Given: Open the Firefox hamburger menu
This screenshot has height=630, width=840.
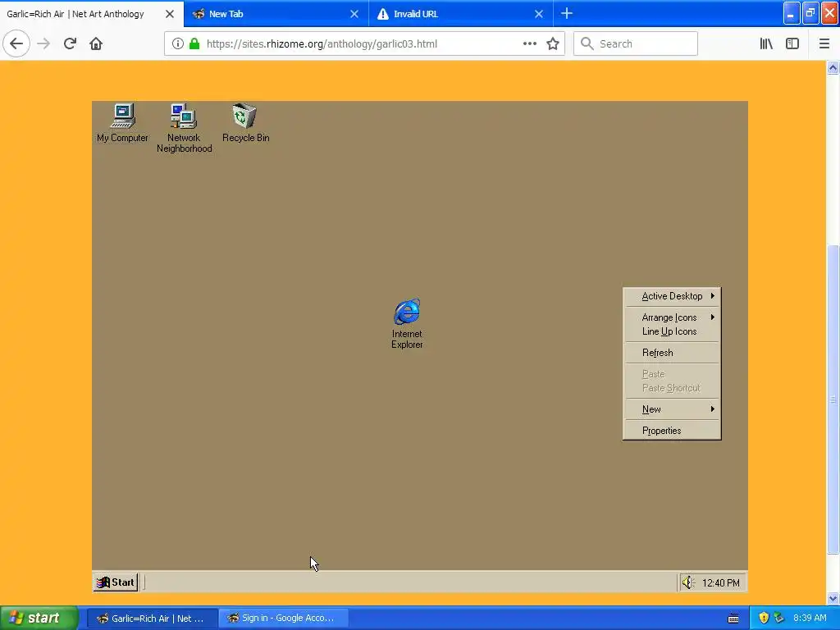Looking at the screenshot, I should [x=824, y=44].
